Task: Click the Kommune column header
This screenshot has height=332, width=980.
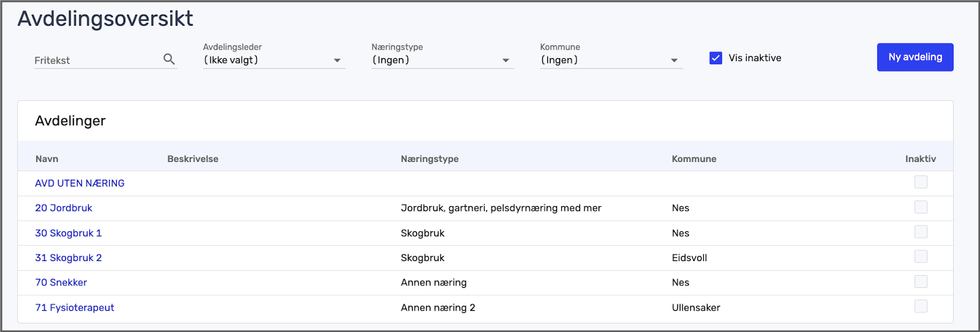Action: coord(694,159)
